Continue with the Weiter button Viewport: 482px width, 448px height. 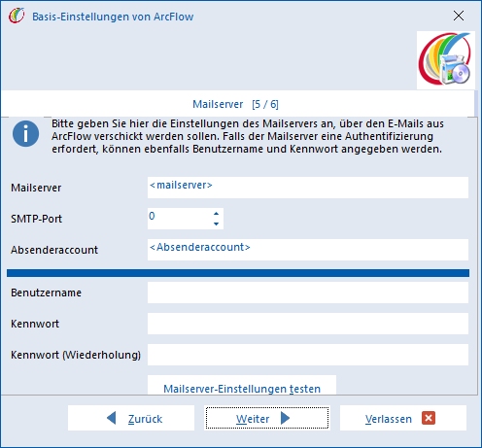click(x=267, y=418)
